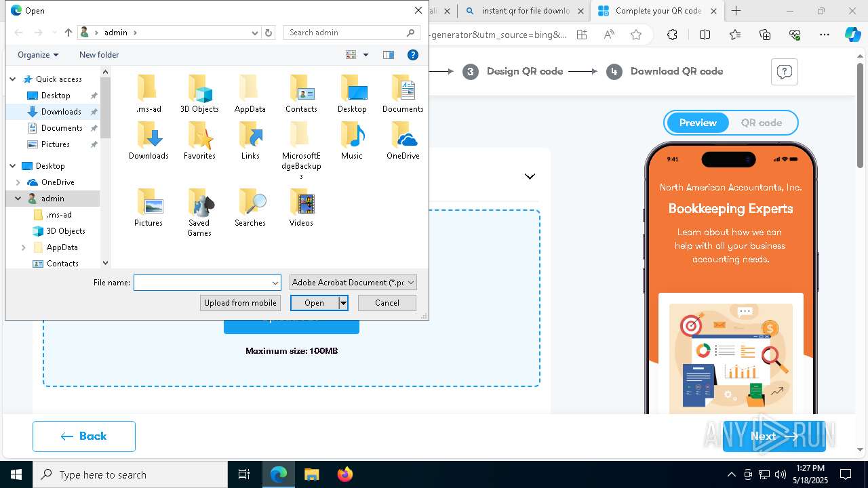Click the Open button in dialog

[x=315, y=303]
